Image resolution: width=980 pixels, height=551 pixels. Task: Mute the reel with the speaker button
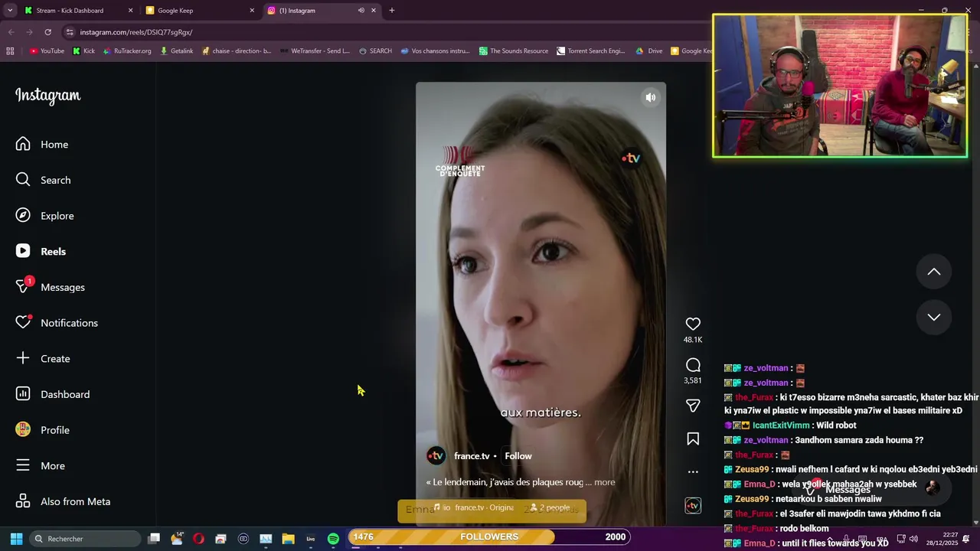[x=650, y=98]
